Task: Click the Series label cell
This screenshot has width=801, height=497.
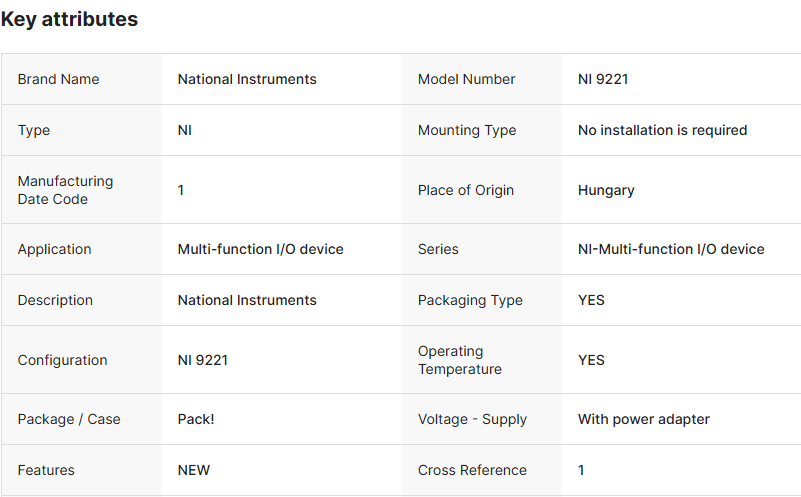Action: click(438, 249)
